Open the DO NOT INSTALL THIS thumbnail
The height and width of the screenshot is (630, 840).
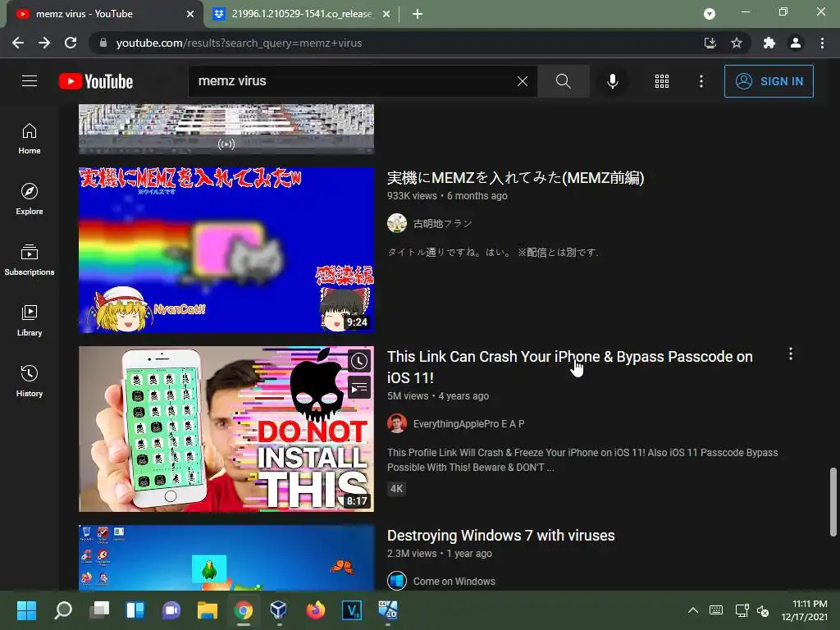(226, 428)
